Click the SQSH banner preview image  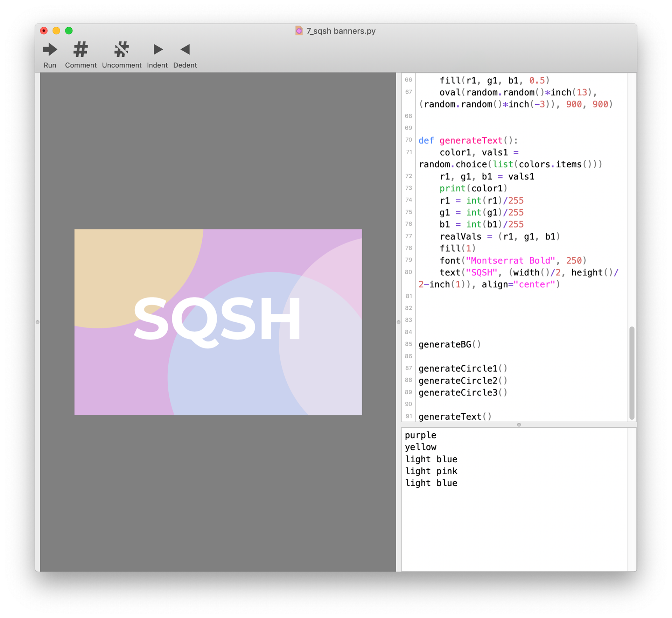[x=218, y=322]
